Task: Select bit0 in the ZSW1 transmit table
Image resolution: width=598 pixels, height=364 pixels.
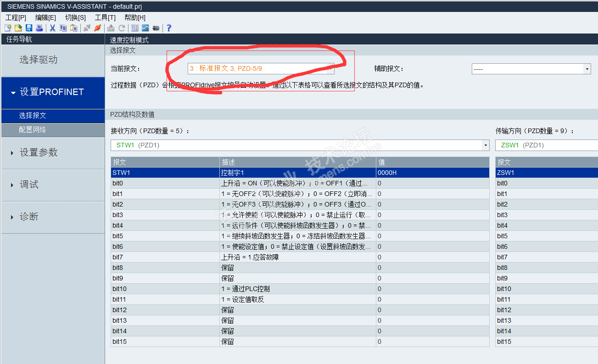Action: [x=547, y=183]
